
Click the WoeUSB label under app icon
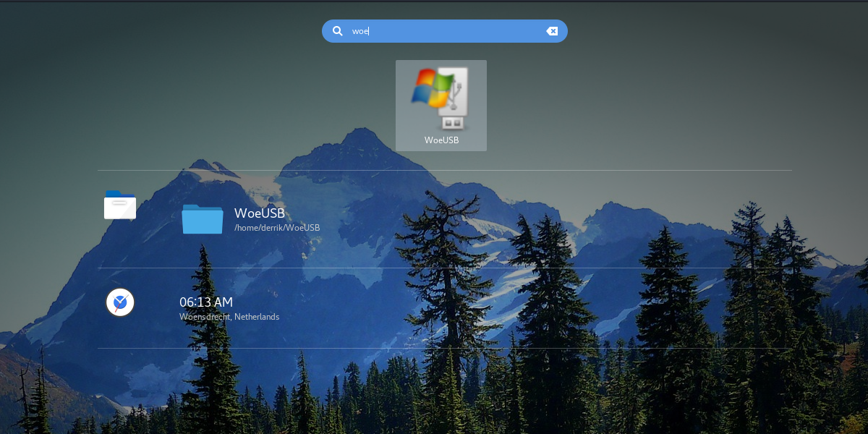coord(441,140)
